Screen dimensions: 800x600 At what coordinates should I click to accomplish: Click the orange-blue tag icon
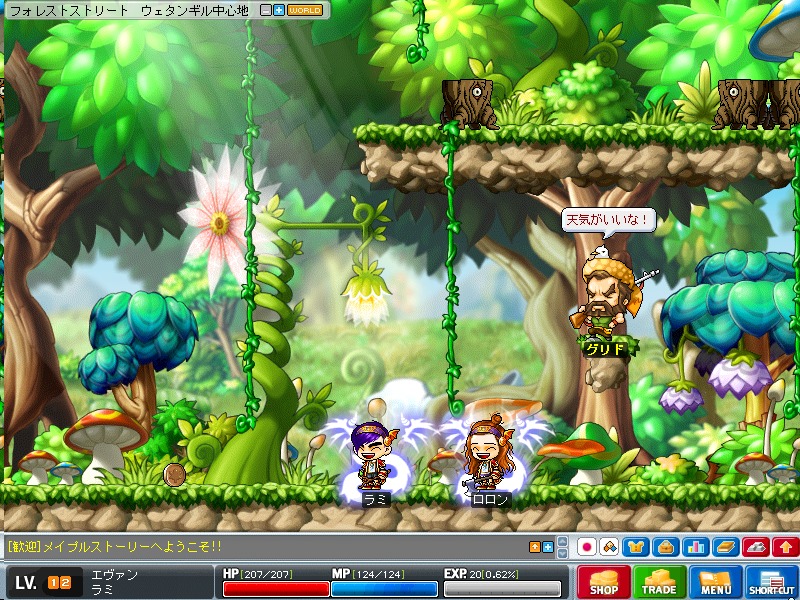coord(609,547)
